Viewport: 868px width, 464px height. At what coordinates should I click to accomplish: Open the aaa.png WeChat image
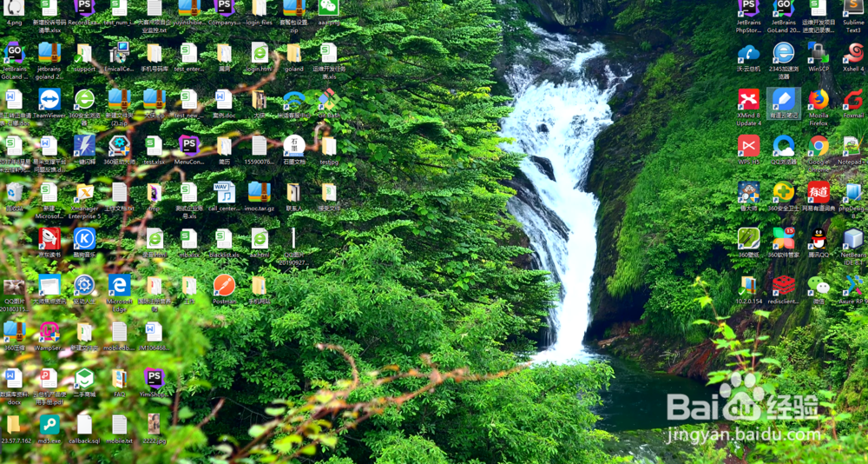pos(329,7)
